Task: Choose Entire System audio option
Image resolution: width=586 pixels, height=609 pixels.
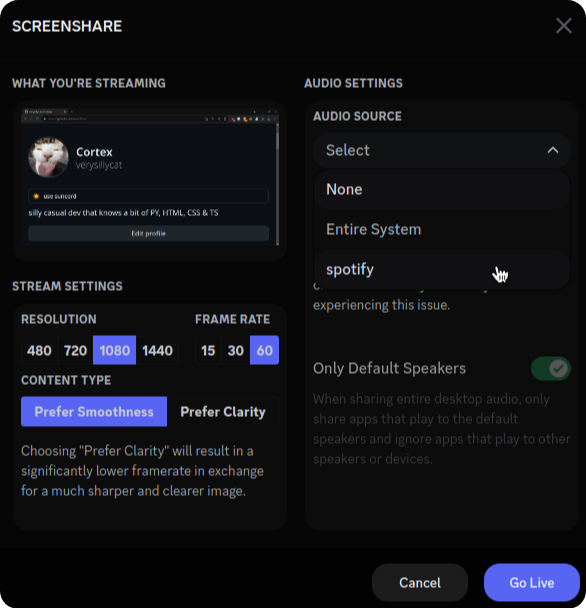Action: (442, 229)
